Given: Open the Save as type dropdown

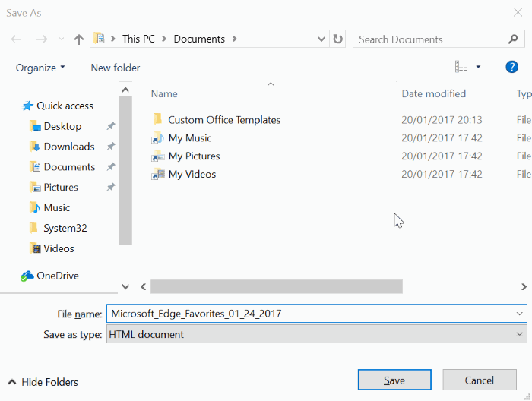Looking at the screenshot, I should tap(520, 333).
